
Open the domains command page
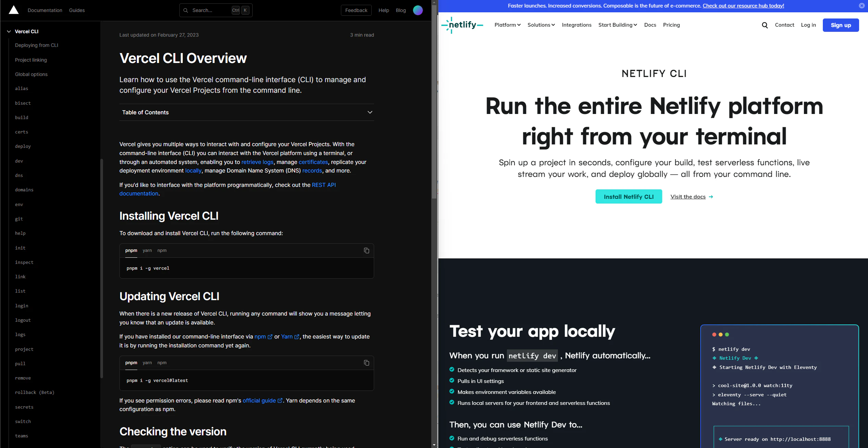click(x=24, y=190)
